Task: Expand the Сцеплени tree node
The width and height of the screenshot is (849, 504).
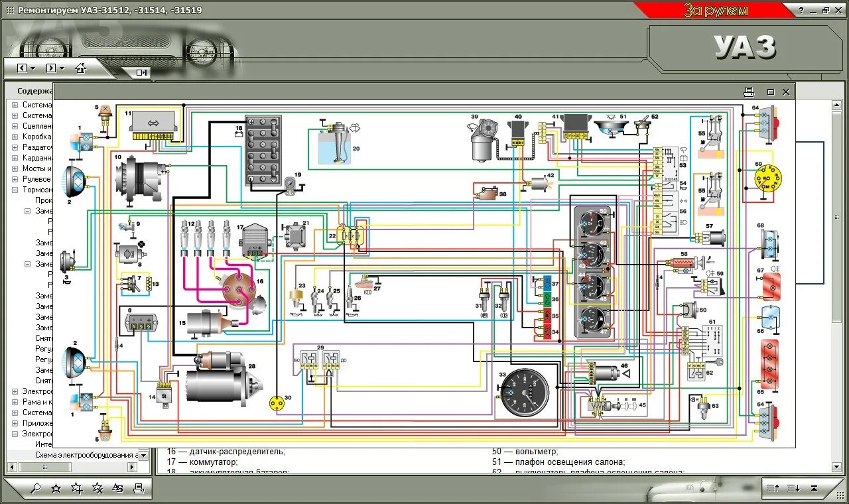Action: 15,126
